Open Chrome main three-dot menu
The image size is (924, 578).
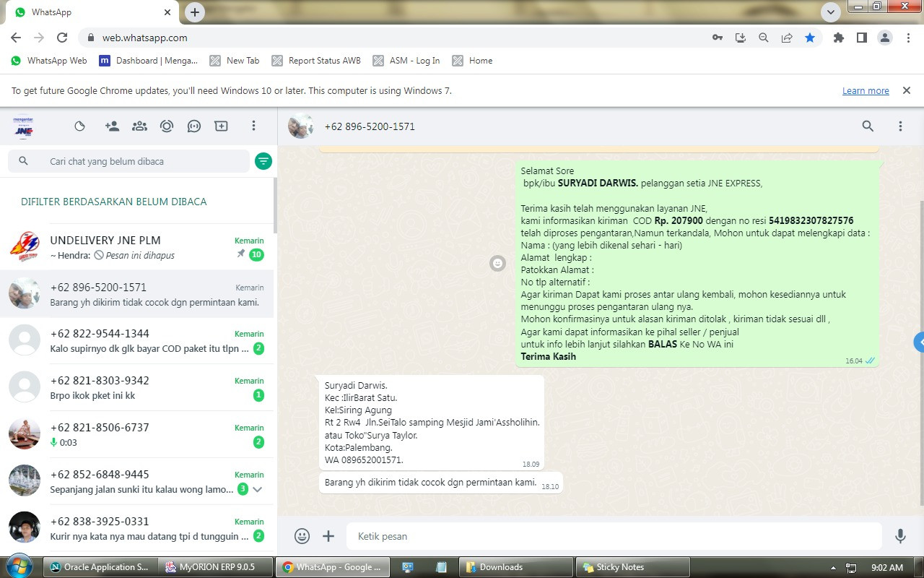click(x=909, y=38)
